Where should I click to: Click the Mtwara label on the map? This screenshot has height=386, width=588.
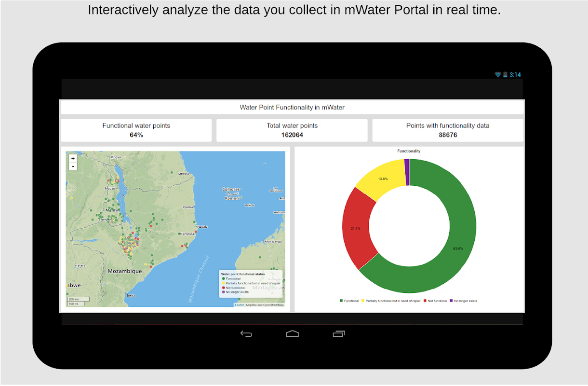point(184,173)
